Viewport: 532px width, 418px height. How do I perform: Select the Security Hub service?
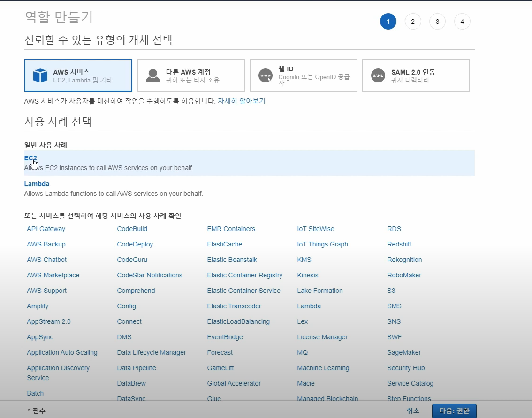pyautogui.click(x=406, y=368)
